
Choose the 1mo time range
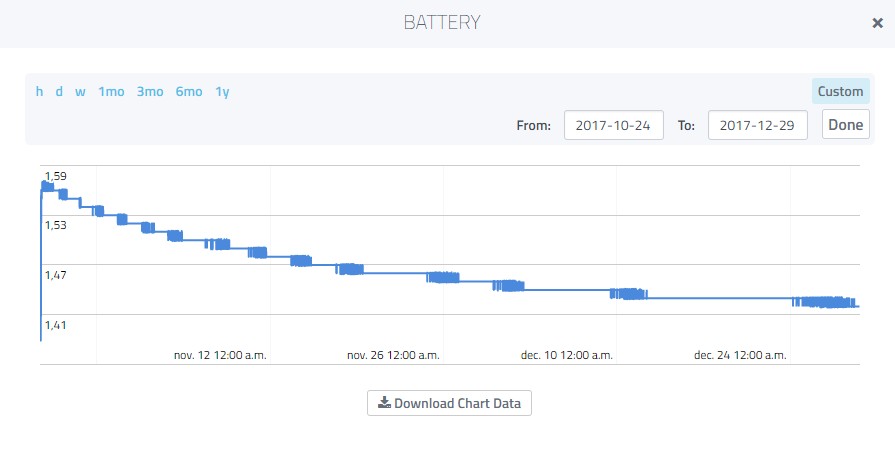pos(111,91)
